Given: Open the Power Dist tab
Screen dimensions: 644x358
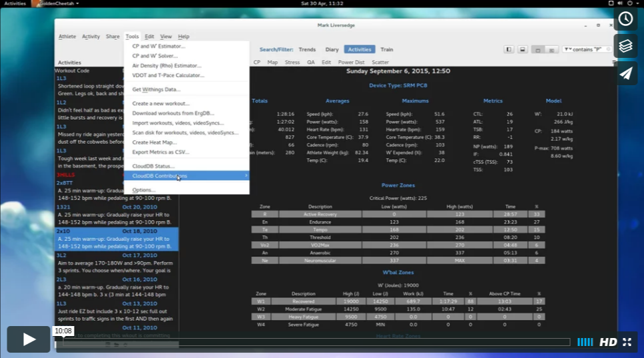Looking at the screenshot, I should pyautogui.click(x=351, y=63).
